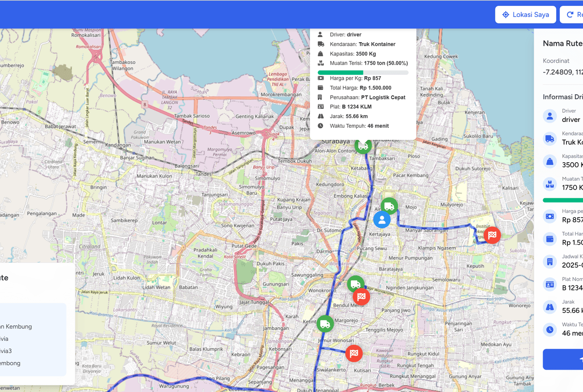
Task: Select the green truck marker near Margorejo
Action: coord(325,324)
